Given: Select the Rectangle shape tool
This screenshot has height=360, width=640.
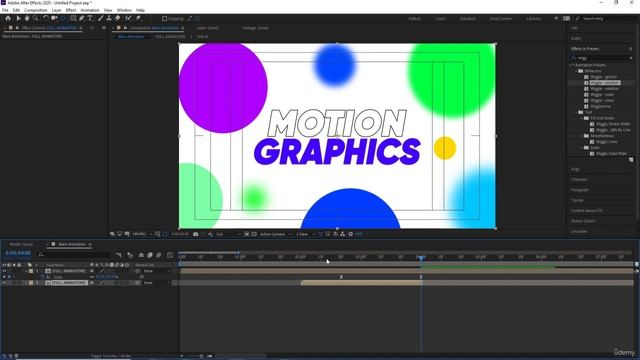Looking at the screenshot, I should 73,18.
